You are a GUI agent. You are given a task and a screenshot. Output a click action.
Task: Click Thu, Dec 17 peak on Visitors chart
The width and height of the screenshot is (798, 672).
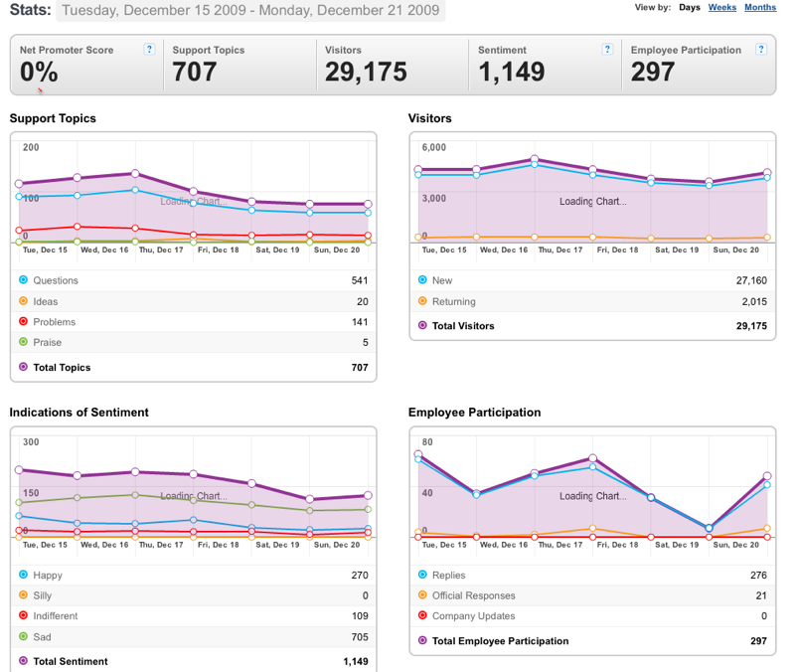(x=535, y=159)
